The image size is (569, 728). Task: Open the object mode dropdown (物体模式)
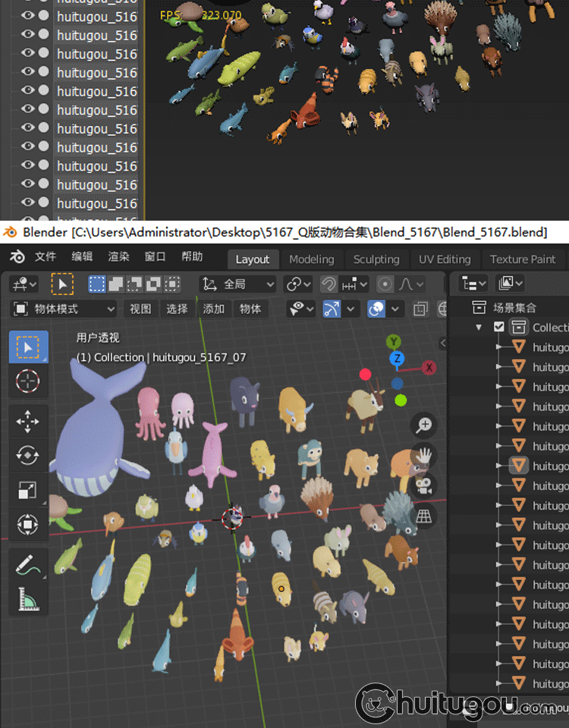64,309
